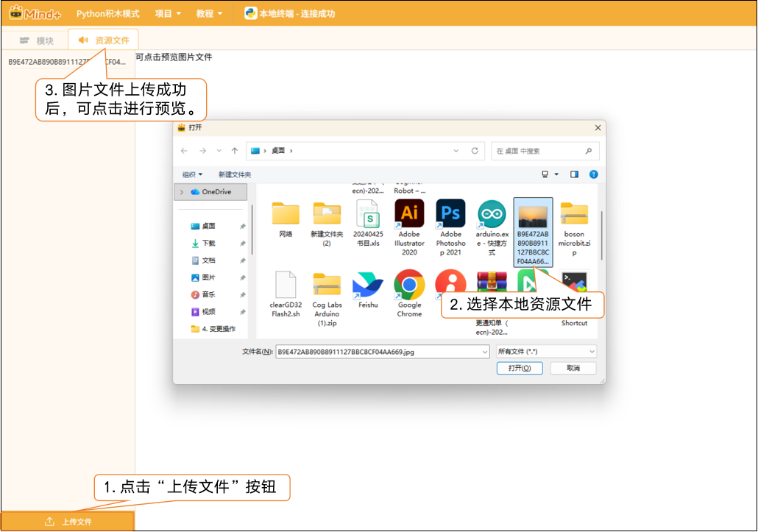
Task: Switch to the 模块 tab
Action: coord(36,40)
